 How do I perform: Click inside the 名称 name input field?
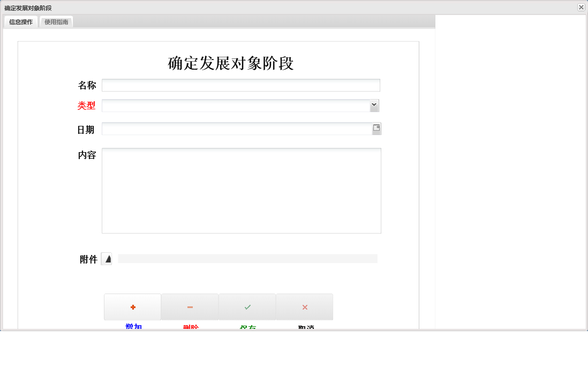(241, 85)
